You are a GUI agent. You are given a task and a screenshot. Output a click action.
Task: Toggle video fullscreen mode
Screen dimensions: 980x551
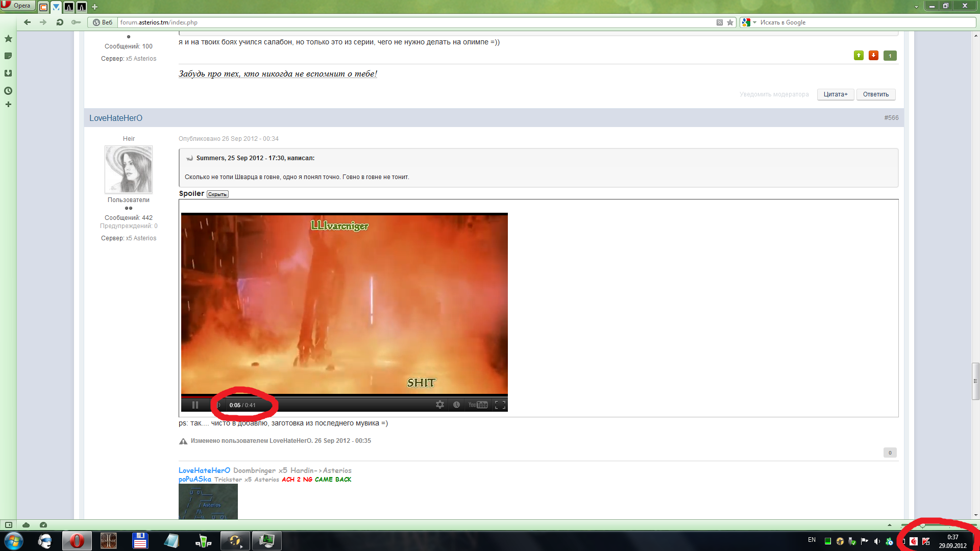(x=500, y=405)
